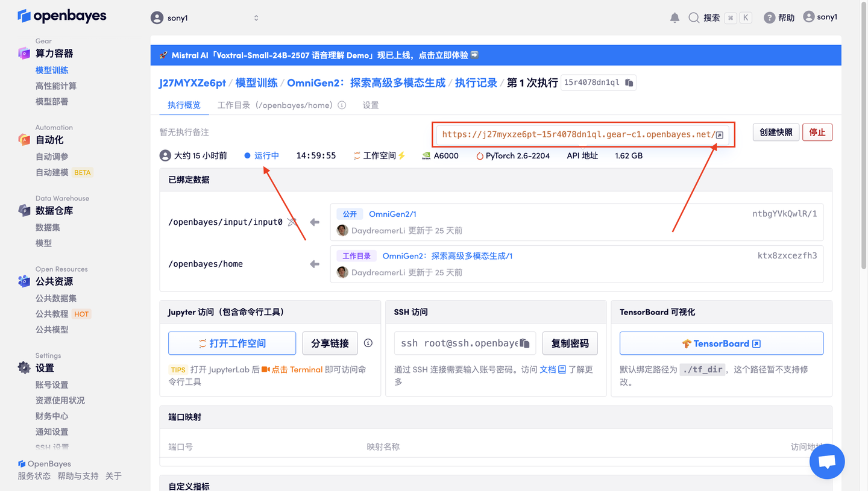This screenshot has height=491, width=868.
Task: Open 数据集 in sidebar
Action: coord(48,227)
